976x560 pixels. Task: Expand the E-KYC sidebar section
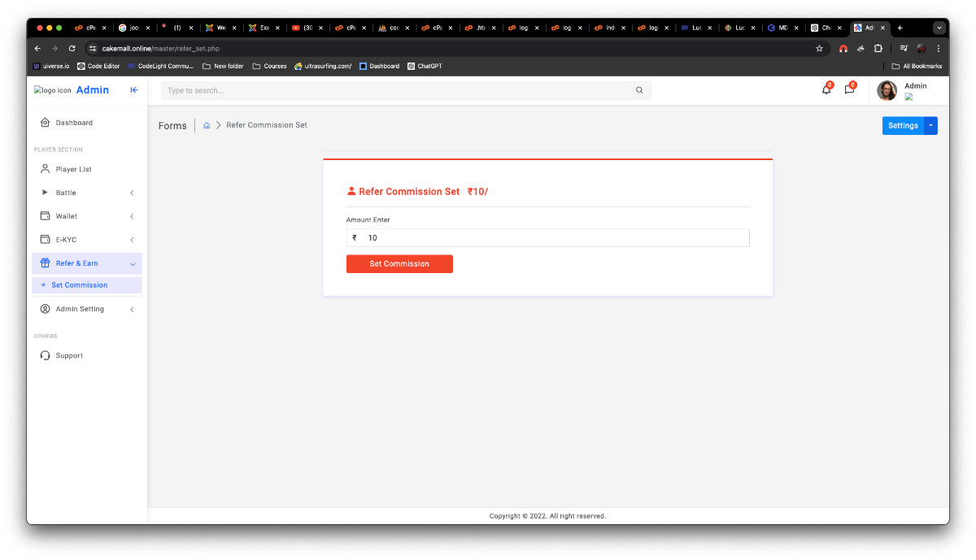point(87,240)
